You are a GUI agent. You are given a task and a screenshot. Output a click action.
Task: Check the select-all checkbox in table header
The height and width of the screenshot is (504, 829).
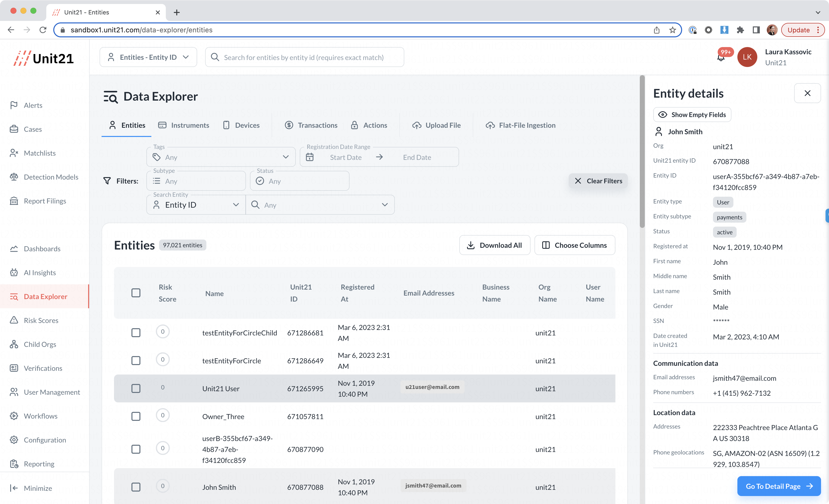click(x=136, y=293)
